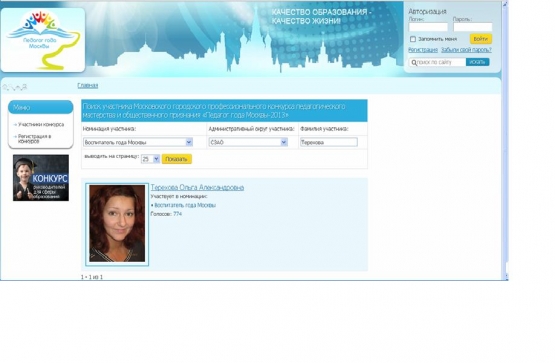Viewport: 555px width, 363px height.
Task: Click the participant photo thumbnail
Action: click(x=117, y=224)
